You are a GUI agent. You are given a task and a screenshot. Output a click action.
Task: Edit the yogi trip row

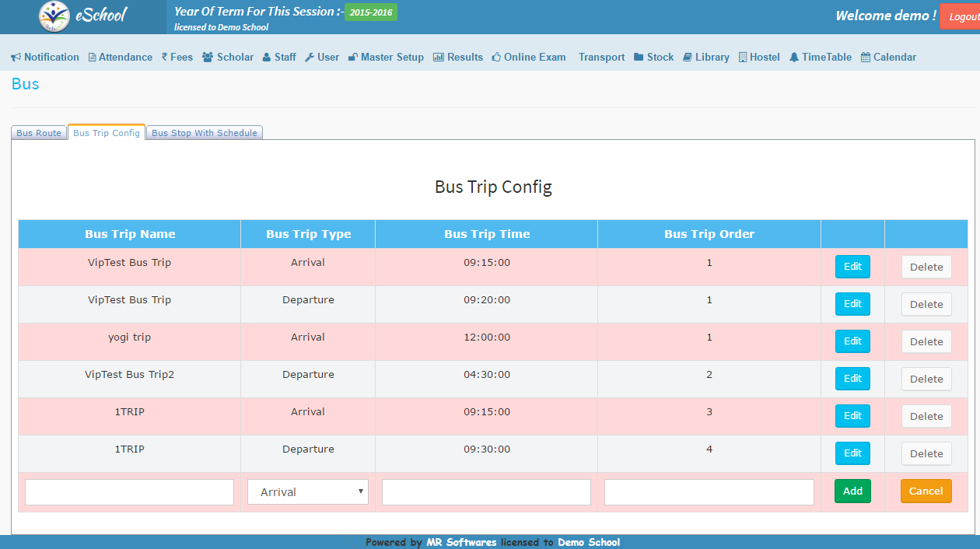(852, 341)
